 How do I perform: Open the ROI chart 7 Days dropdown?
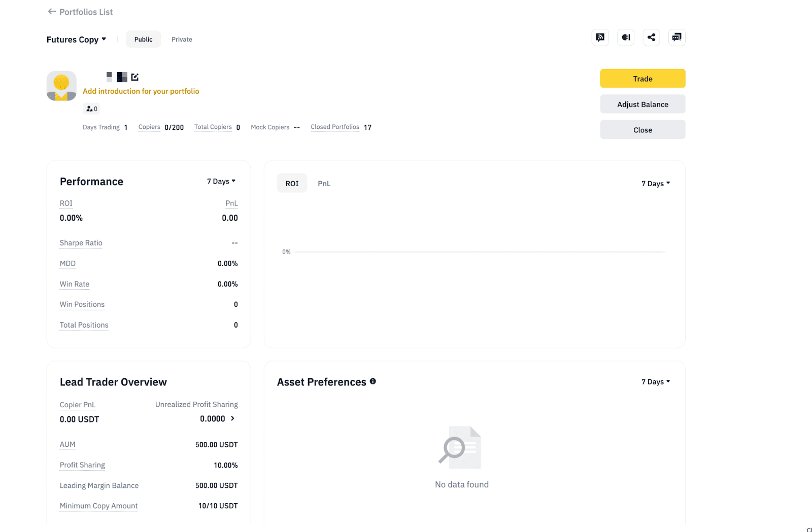[656, 184]
